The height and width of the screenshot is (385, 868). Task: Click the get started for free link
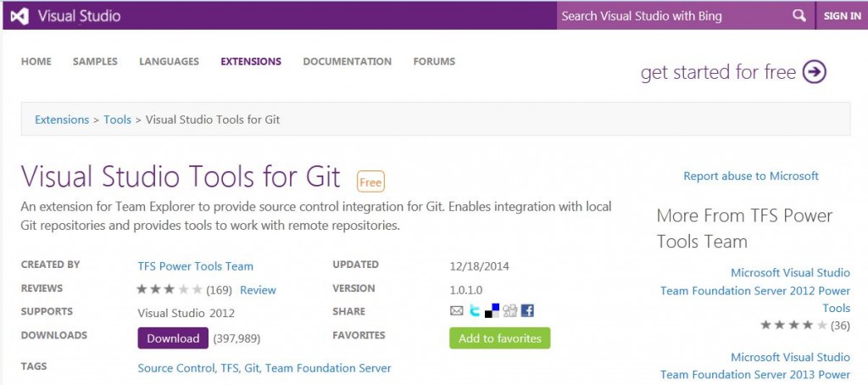click(x=718, y=72)
